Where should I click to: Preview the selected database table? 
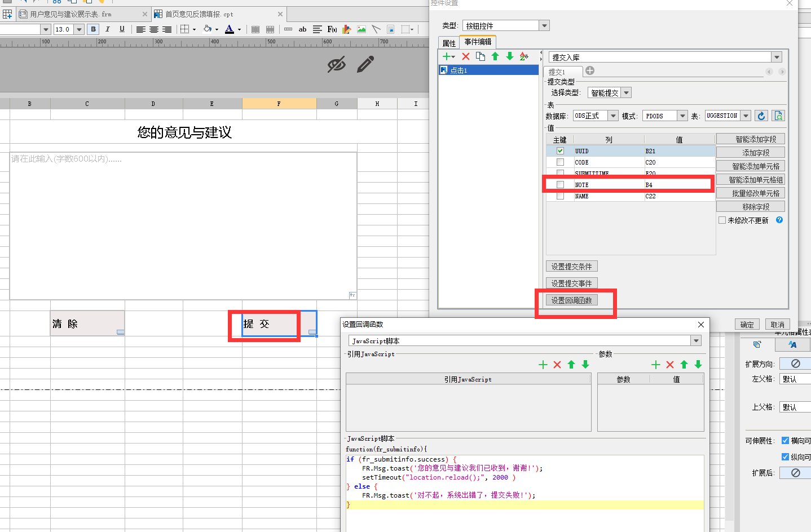(779, 116)
